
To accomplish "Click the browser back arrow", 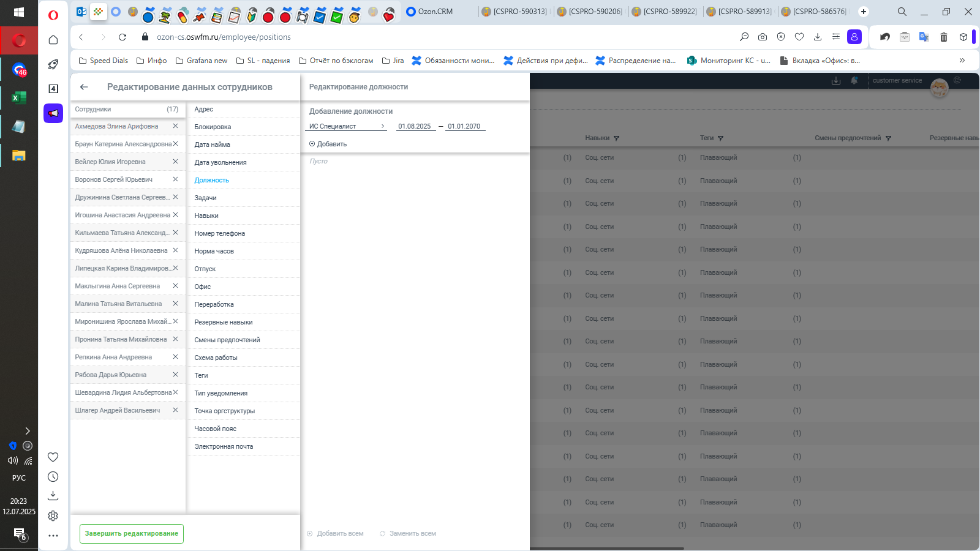I will click(x=81, y=37).
